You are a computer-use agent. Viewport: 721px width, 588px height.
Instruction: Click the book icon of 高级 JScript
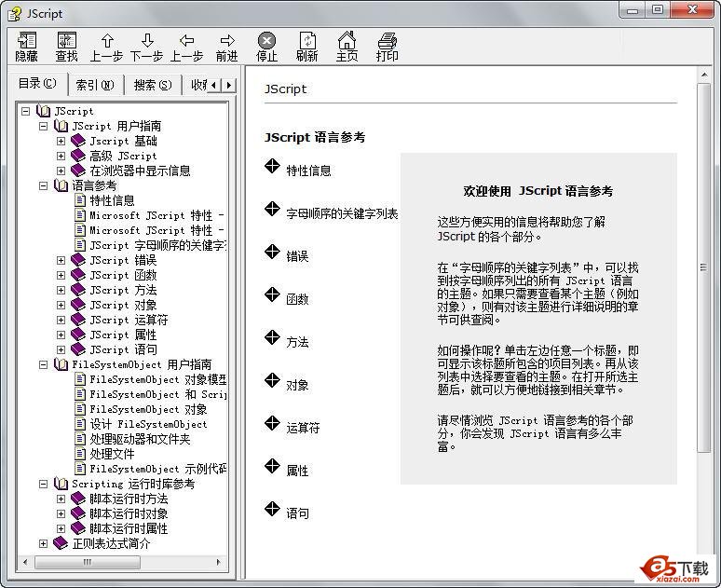78,156
